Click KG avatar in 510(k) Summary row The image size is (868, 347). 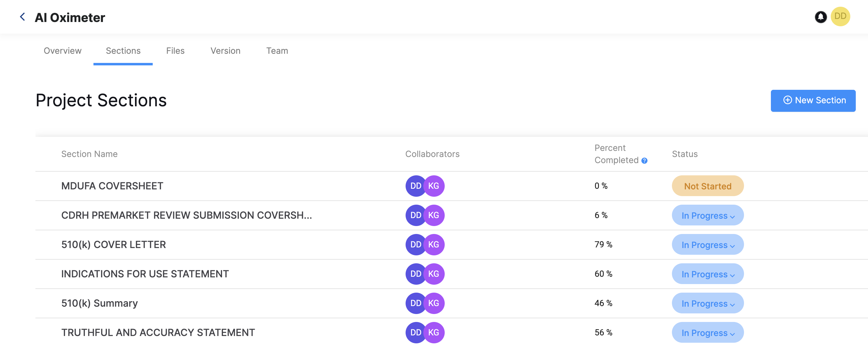point(434,303)
